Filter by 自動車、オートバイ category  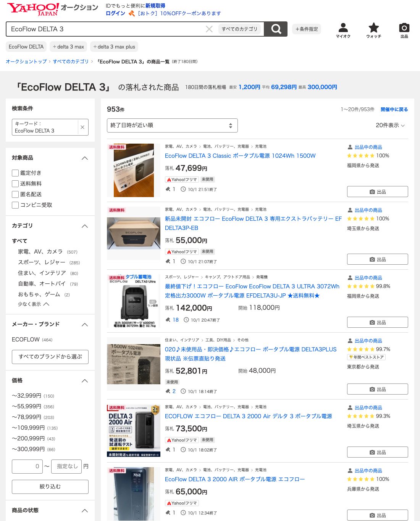coord(42,284)
